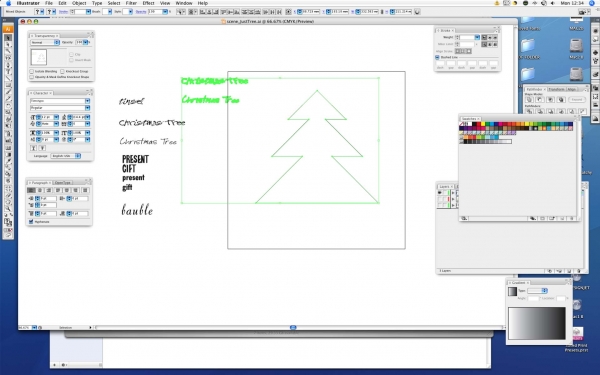This screenshot has height=375, width=600.
Task: Open the Normal blending mode dropdown
Action: [45, 42]
